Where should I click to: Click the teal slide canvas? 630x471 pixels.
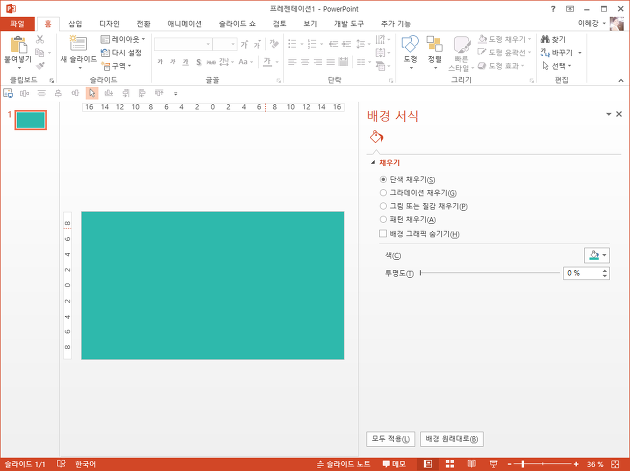[213, 285]
